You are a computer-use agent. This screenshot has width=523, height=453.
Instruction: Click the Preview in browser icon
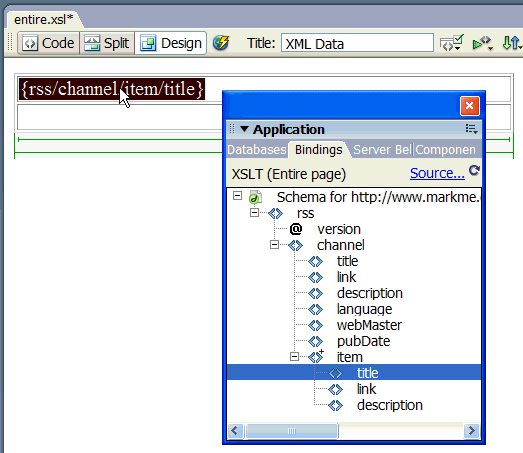482,43
